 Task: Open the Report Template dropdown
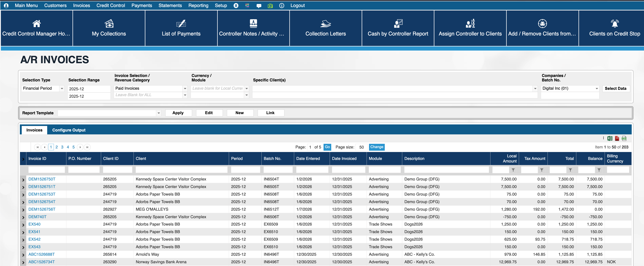point(159,113)
